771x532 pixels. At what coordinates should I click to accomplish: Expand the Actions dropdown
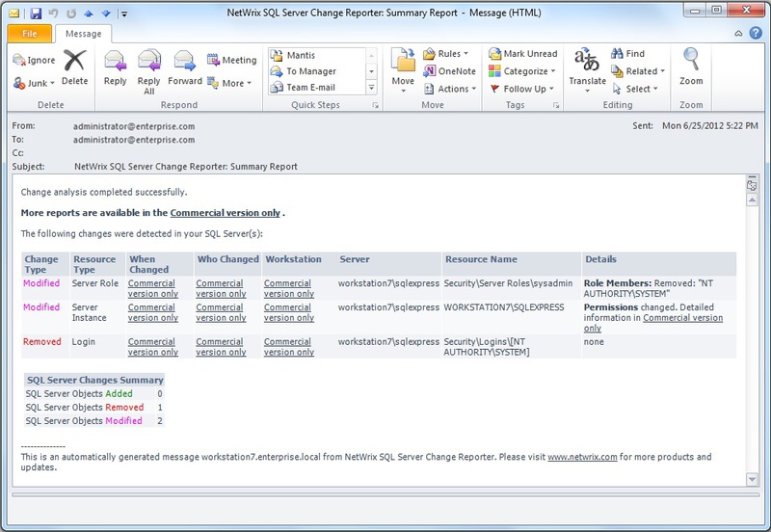click(450, 89)
